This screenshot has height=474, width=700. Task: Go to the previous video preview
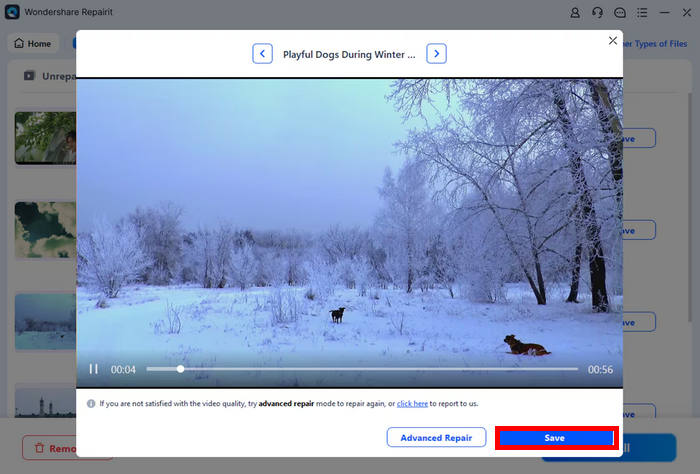point(262,54)
